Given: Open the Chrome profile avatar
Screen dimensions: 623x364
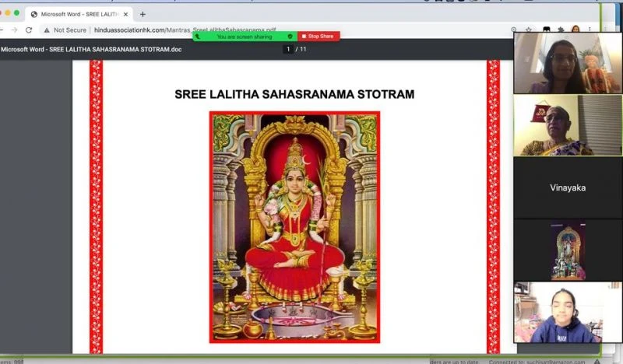Looking at the screenshot, I should coord(575,29).
